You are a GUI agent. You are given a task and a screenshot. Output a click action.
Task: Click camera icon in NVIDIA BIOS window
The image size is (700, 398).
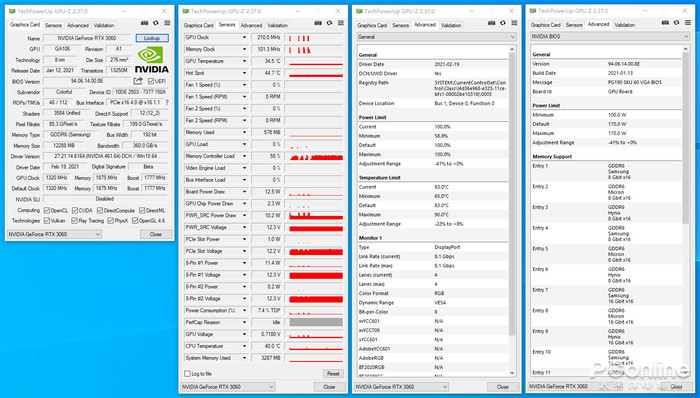point(665,23)
